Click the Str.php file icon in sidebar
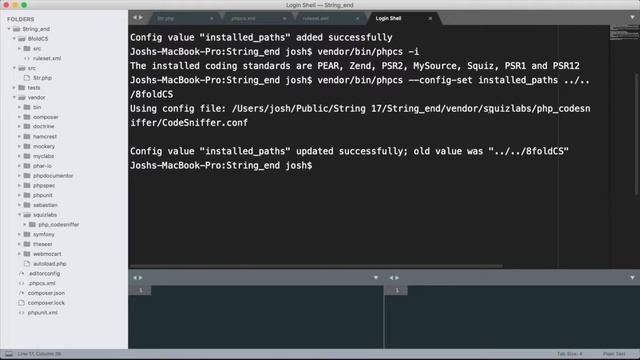The image size is (640, 360). (27, 78)
